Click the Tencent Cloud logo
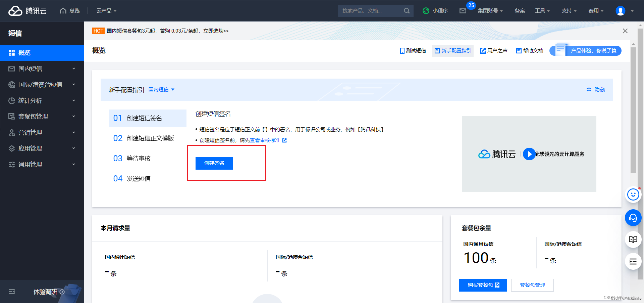Screen dimensions: 644x303 [28, 11]
